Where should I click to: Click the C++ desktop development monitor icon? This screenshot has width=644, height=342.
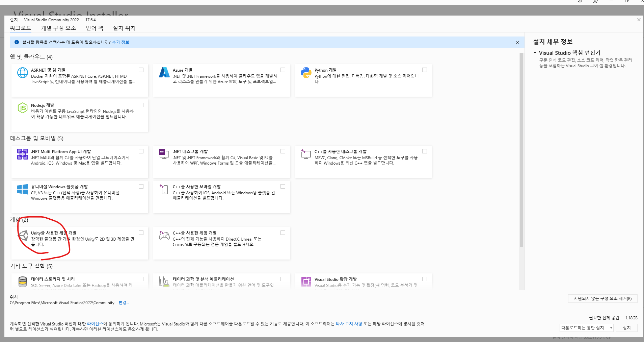click(306, 154)
